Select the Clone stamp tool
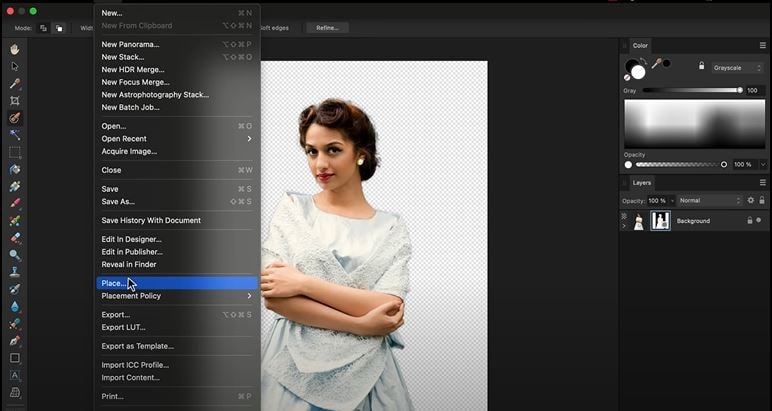 click(x=15, y=272)
